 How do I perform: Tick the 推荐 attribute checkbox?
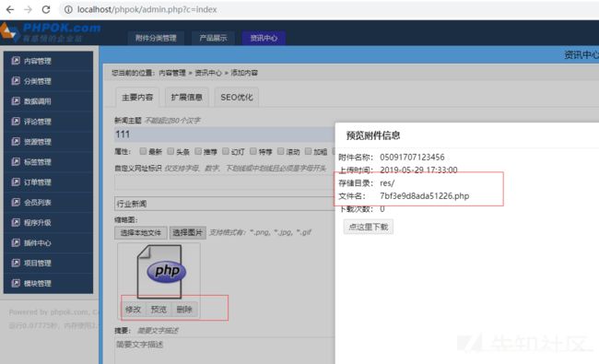(198, 151)
